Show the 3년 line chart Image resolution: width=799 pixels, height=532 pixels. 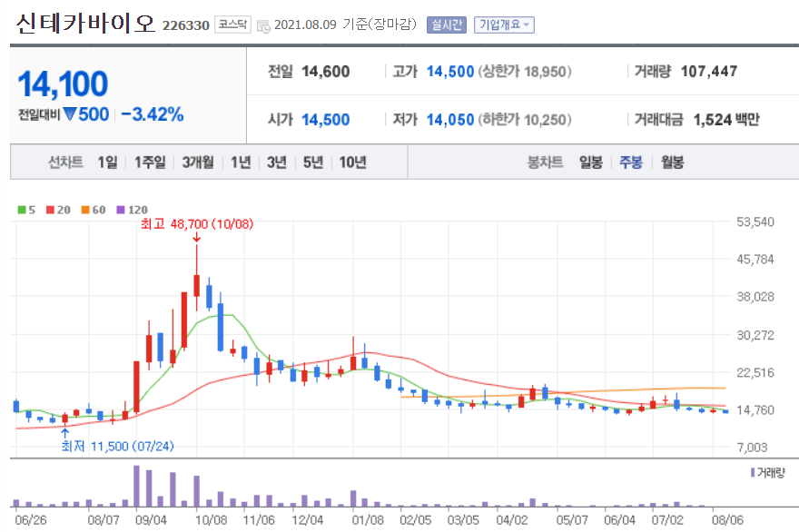click(277, 162)
